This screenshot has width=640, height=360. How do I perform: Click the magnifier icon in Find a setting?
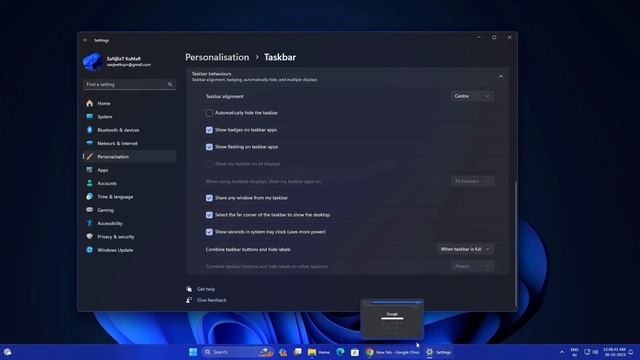pyautogui.click(x=170, y=84)
